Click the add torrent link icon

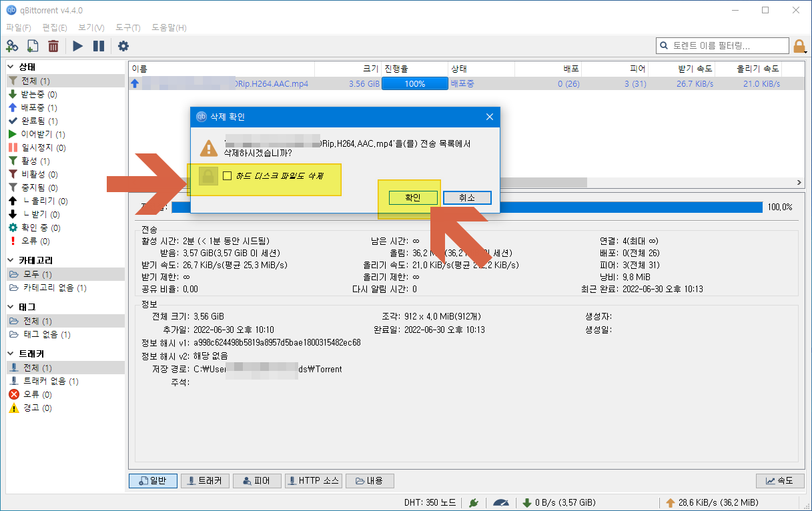click(12, 46)
